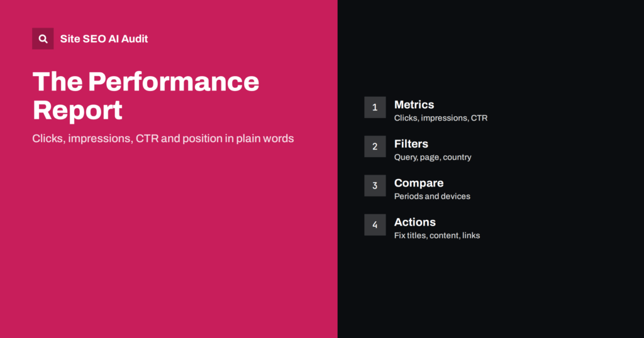The image size is (644, 338).
Task: Select the 'Site SEO AI Audit' label
Action: 104,39
